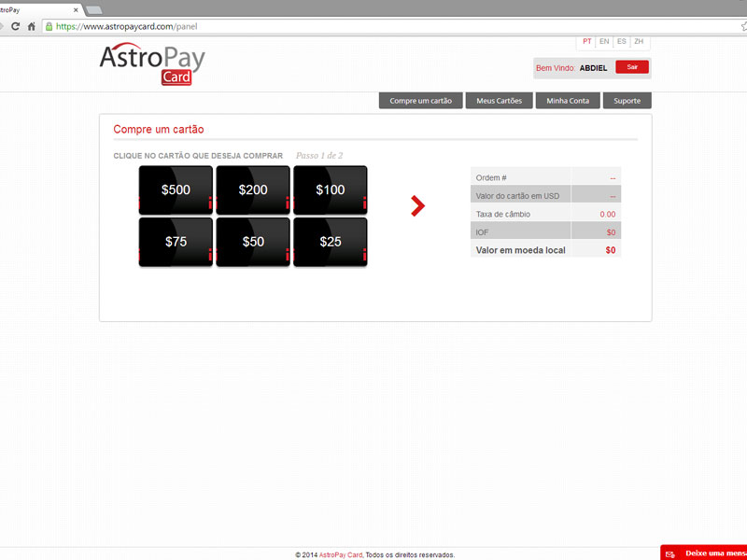747x560 pixels.
Task: Click the Sair logout button
Action: click(x=632, y=67)
